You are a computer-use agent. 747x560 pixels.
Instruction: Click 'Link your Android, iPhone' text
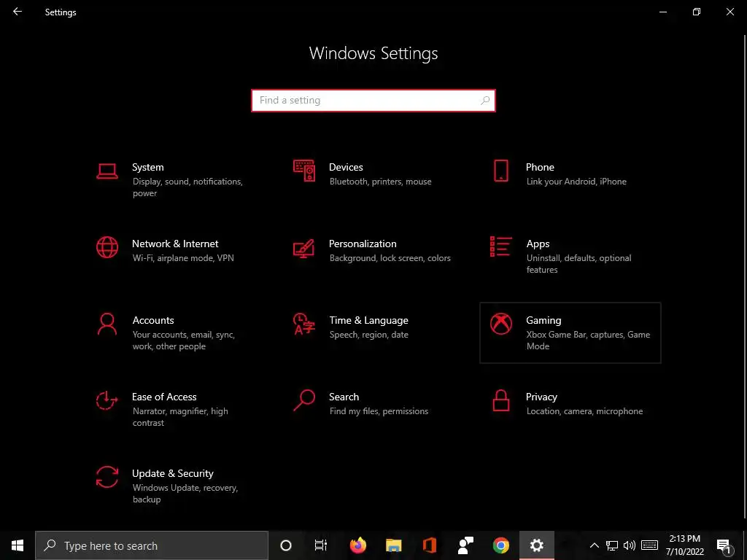[576, 182]
